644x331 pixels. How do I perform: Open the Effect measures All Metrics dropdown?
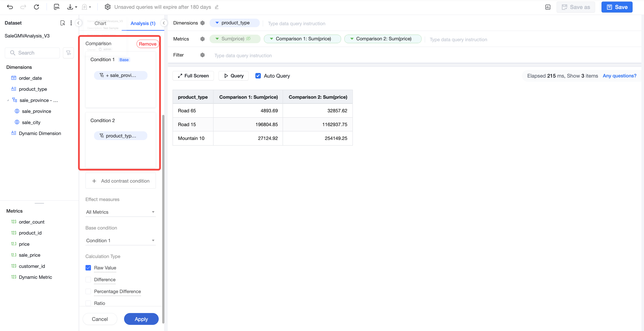point(121,212)
